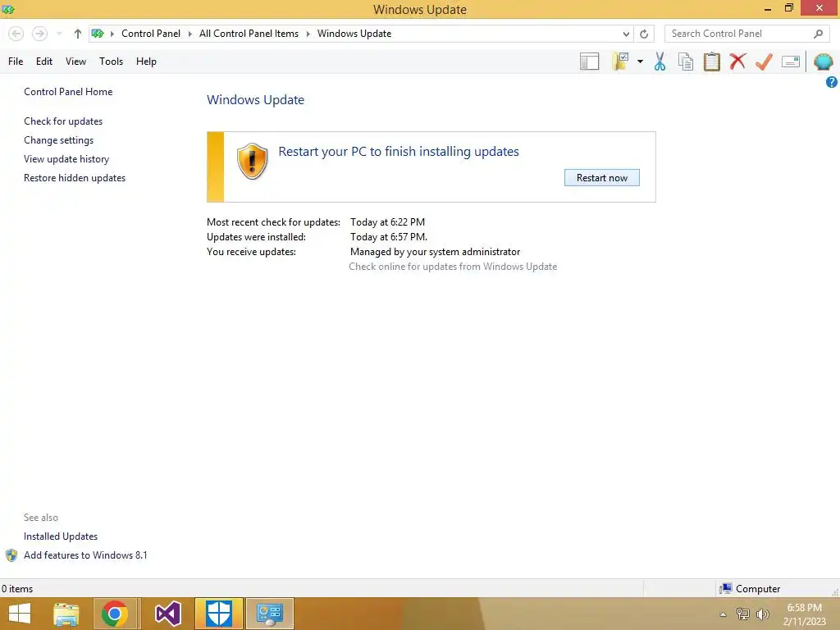Click the '0 items' status text

[x=17, y=589]
